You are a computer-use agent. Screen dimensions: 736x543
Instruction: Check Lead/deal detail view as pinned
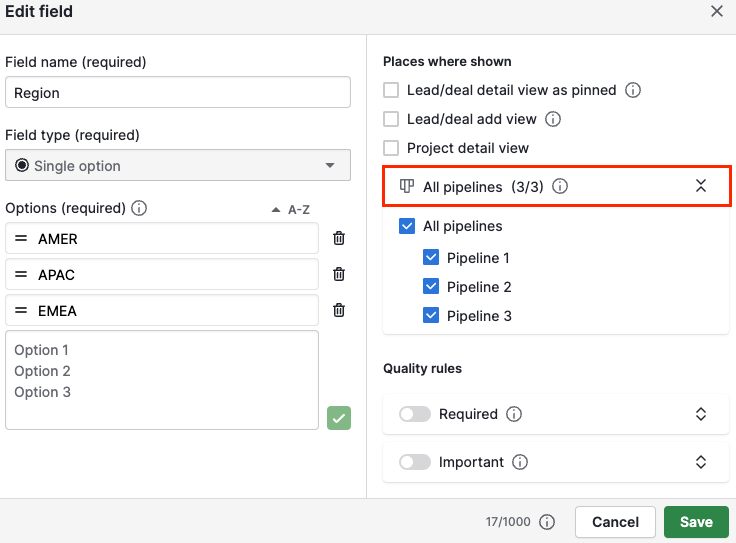pos(391,90)
